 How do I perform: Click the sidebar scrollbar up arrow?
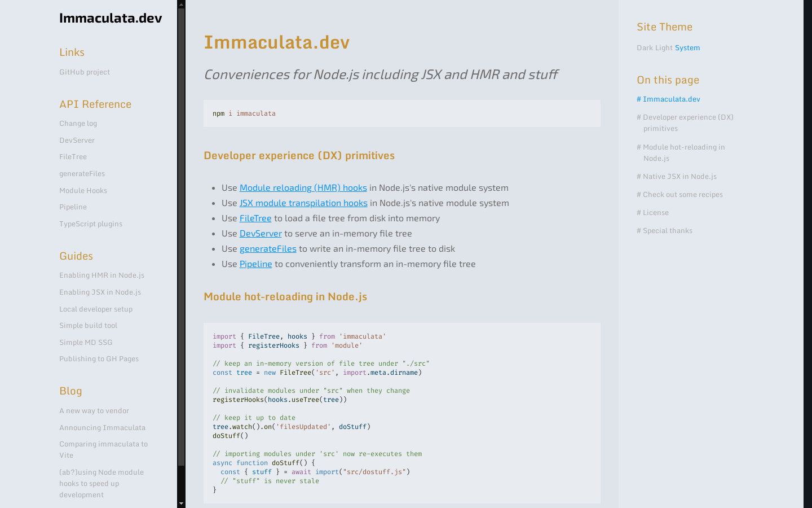point(181,4)
